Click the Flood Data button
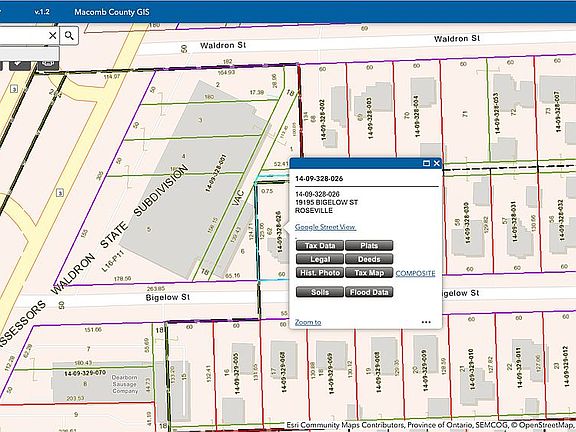This screenshot has height=432, width=576. [x=369, y=292]
